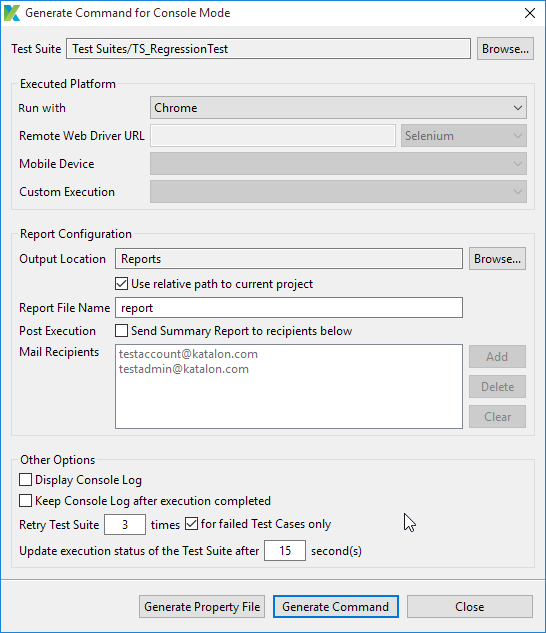Click Generate Property File button
Image resolution: width=546 pixels, height=633 pixels.
202,607
